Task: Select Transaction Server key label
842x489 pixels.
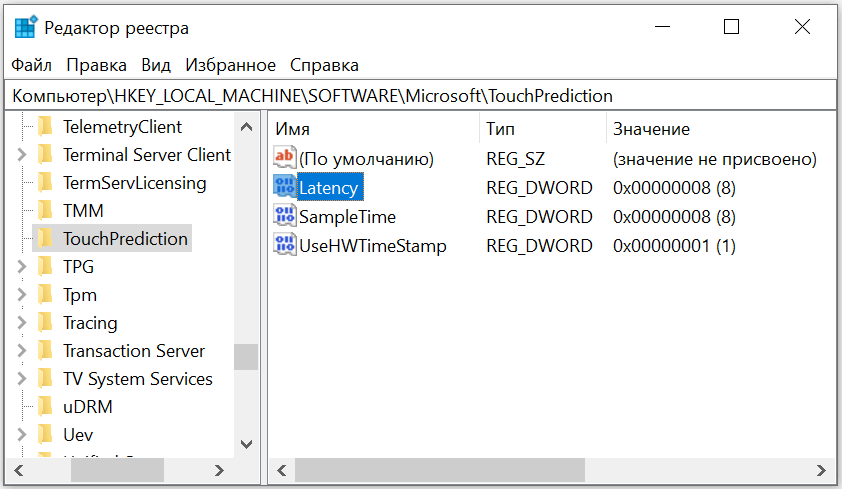Action: [134, 351]
